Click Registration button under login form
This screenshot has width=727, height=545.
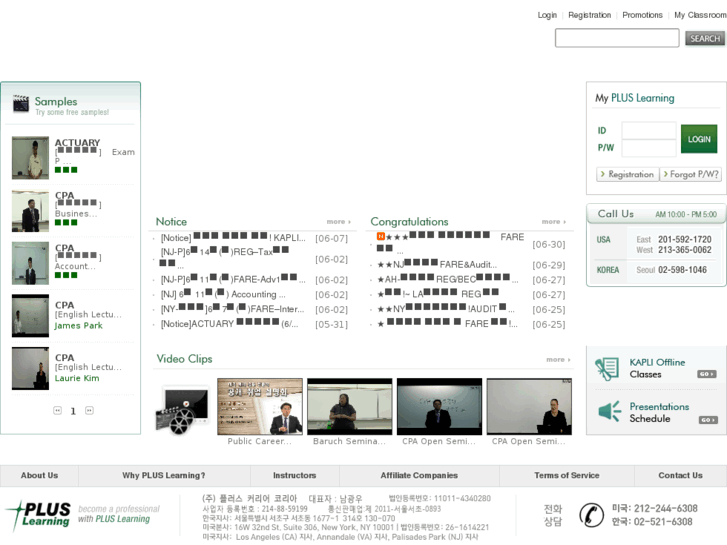point(627,174)
